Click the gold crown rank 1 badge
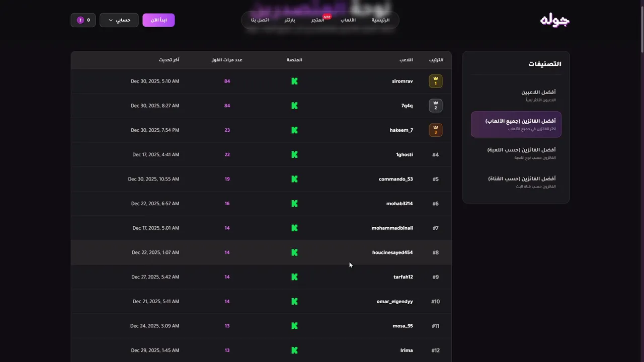 436,81
